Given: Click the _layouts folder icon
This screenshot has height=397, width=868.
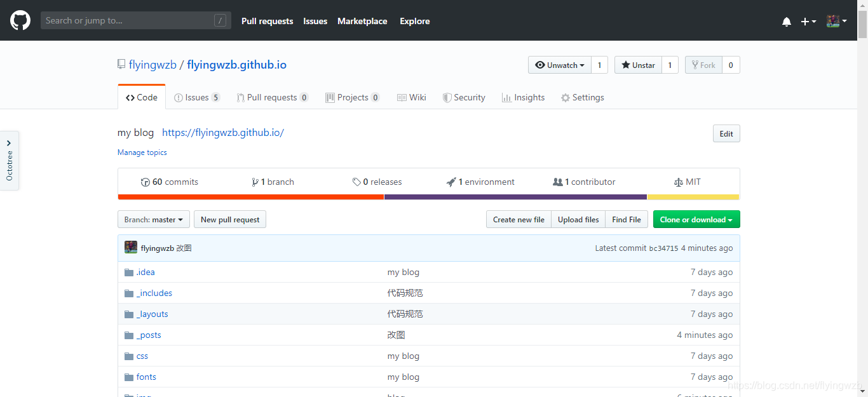Looking at the screenshot, I should 129,314.
